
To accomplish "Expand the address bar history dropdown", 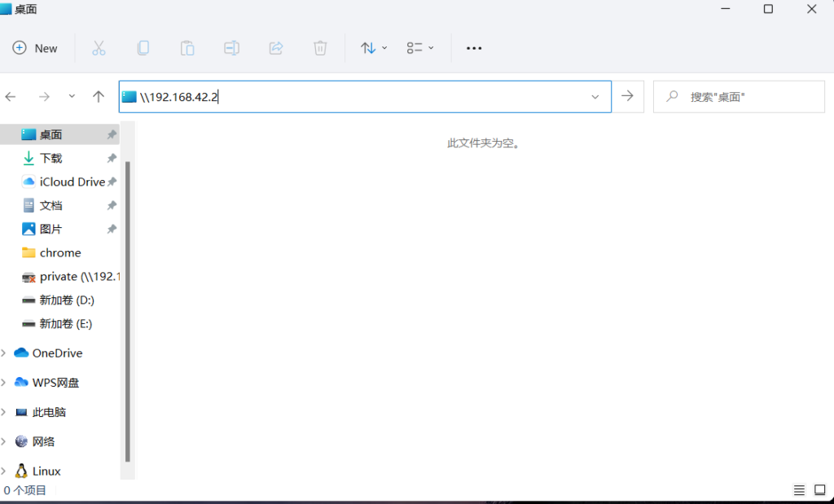I will click(x=595, y=97).
